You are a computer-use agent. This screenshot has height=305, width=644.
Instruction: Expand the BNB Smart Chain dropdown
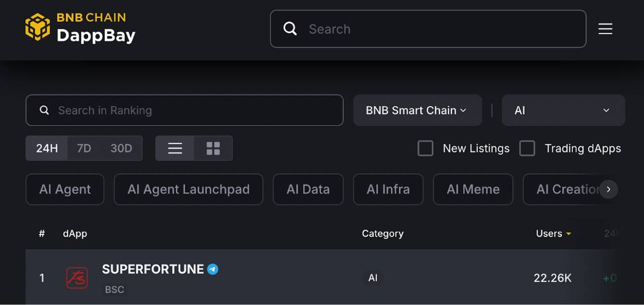click(417, 110)
